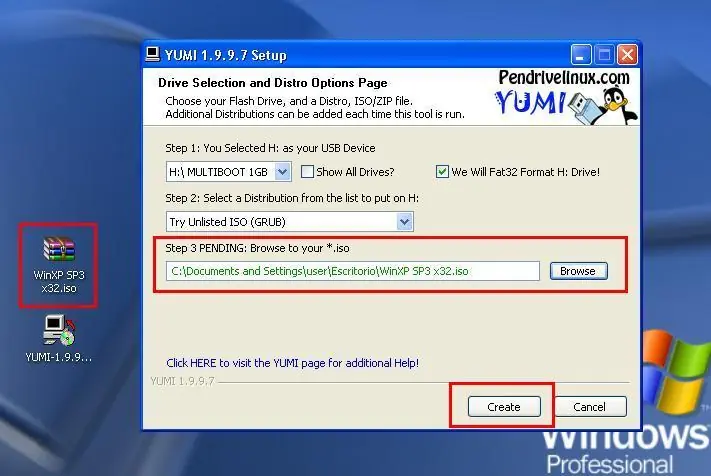Open the WinXP SP3 x32.iso desktop icon
Screen dimensions: 711x476
pyautogui.click(x=58, y=265)
